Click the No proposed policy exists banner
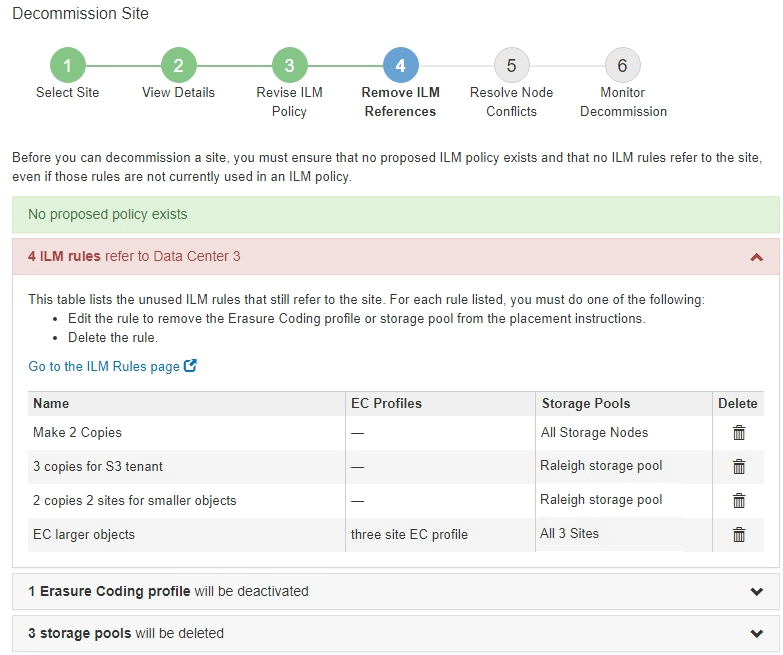This screenshot has width=783, height=655. click(395, 214)
